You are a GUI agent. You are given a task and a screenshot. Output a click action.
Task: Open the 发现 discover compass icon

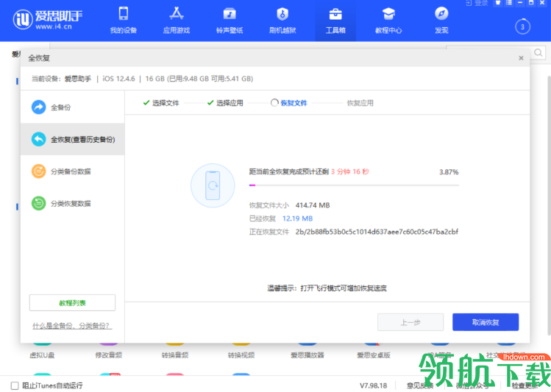click(441, 14)
